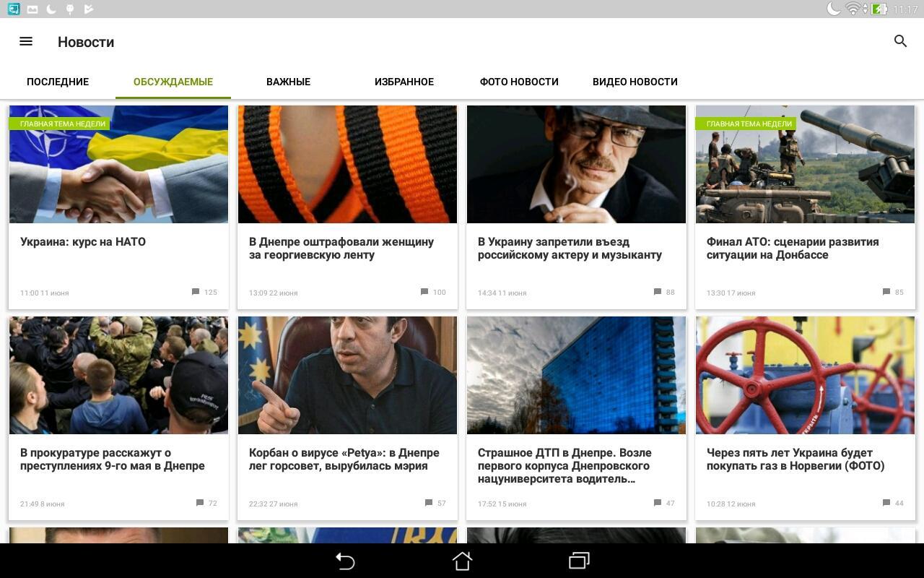
Task: Tap comment icon with 44 comments
Action: [x=886, y=503]
